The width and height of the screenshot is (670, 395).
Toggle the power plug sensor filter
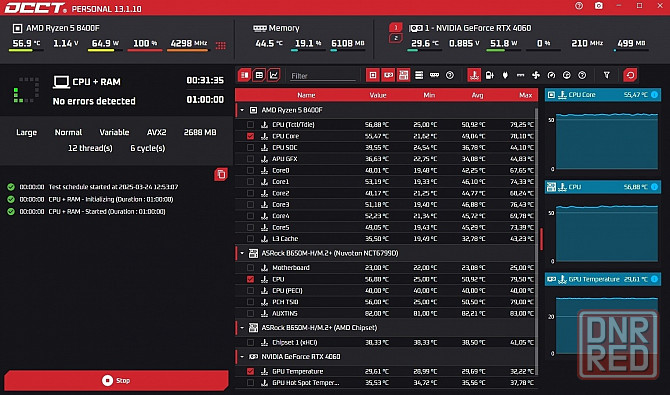coord(505,75)
